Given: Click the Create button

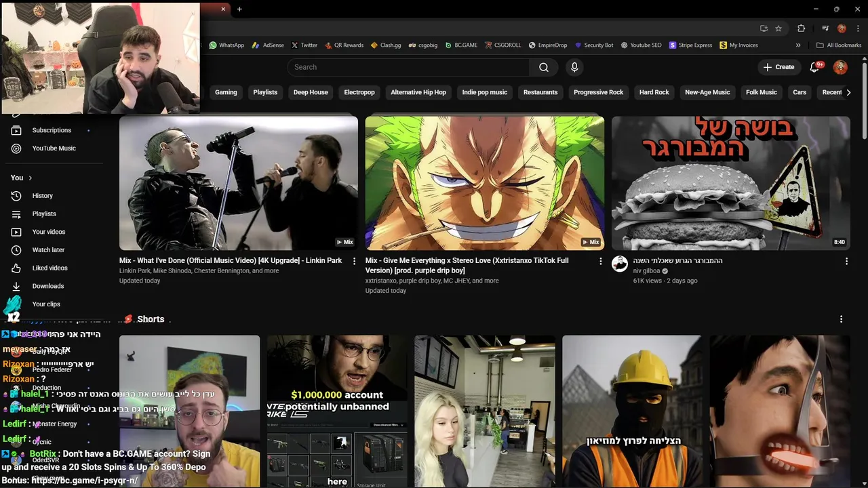Looking at the screenshot, I should point(778,67).
